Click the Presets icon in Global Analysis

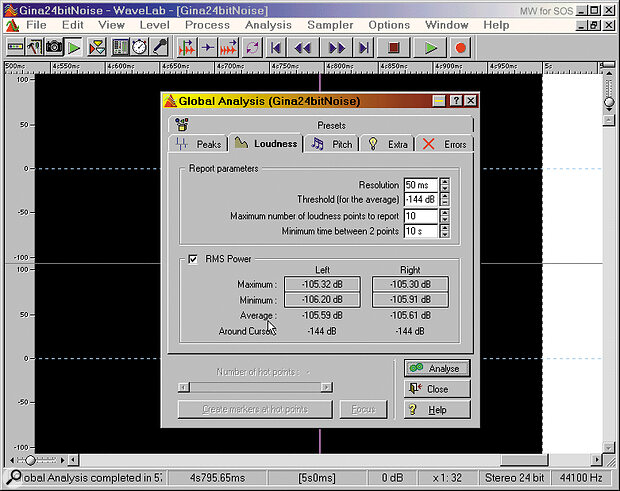[182, 125]
